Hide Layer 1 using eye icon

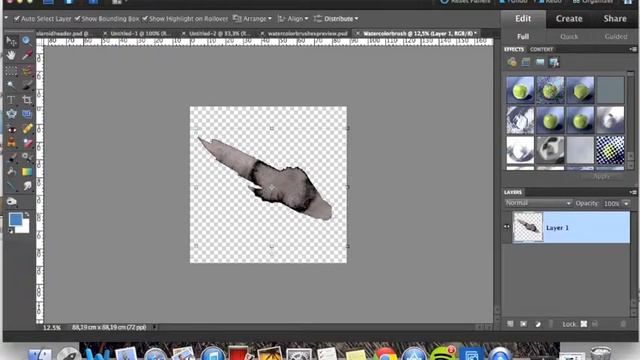click(507, 227)
